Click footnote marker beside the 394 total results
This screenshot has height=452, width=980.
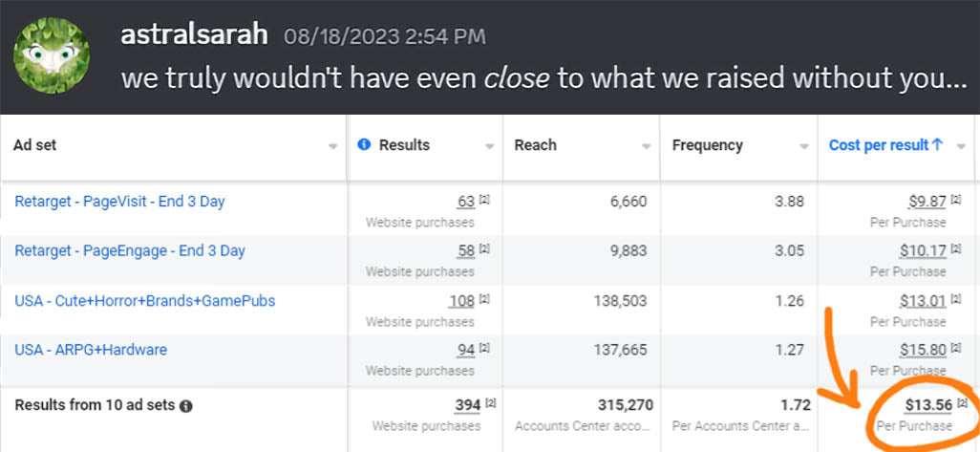(490, 403)
